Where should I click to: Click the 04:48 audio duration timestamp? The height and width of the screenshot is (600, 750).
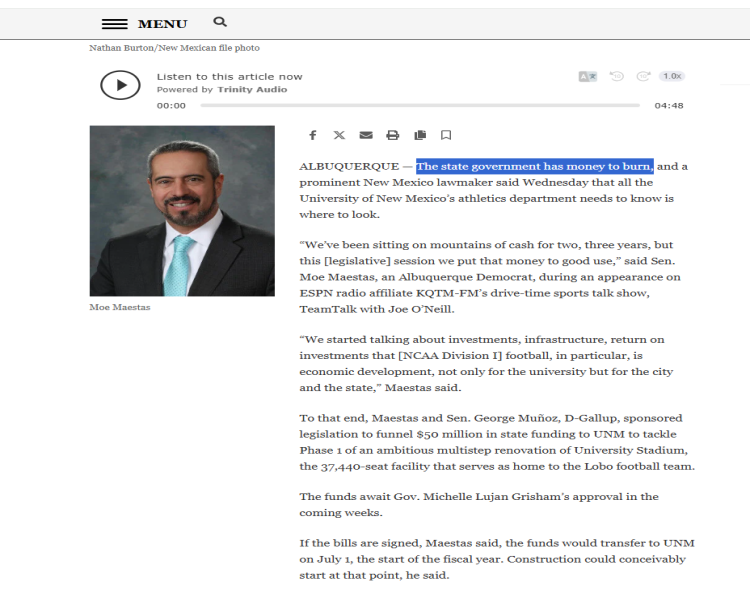point(669,105)
